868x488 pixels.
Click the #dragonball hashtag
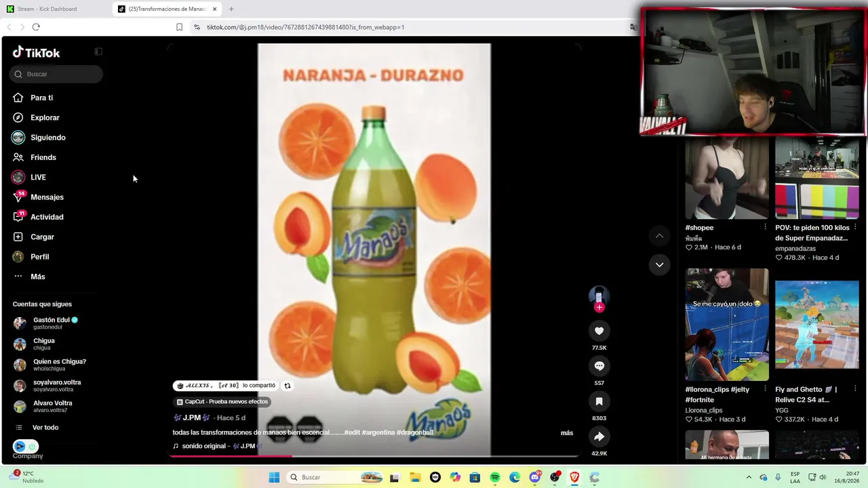pyautogui.click(x=415, y=432)
